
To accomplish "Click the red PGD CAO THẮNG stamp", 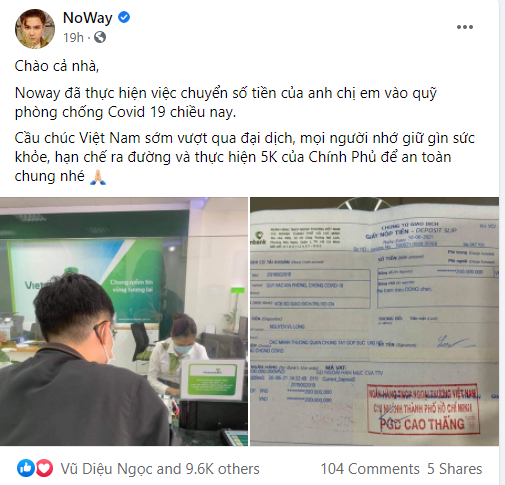I will point(423,410).
